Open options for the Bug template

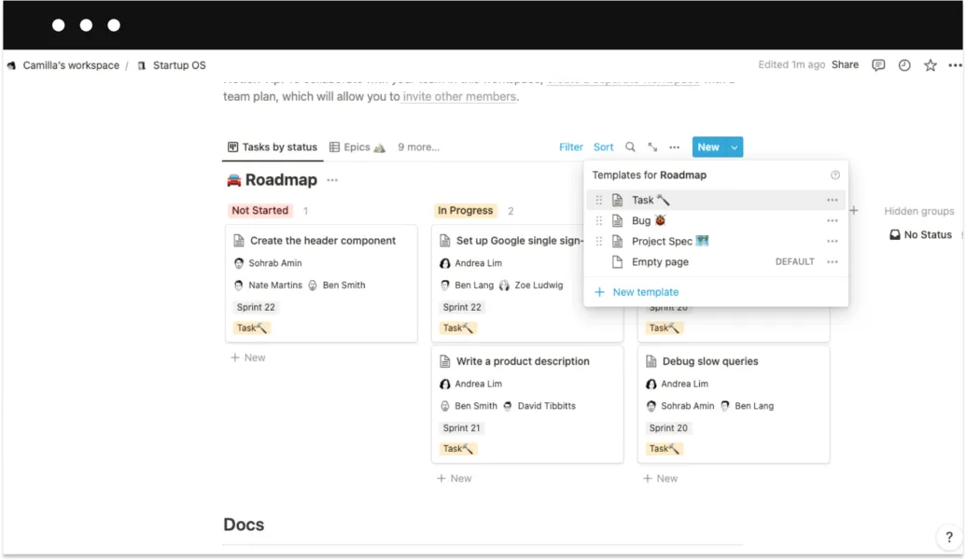[x=833, y=220]
